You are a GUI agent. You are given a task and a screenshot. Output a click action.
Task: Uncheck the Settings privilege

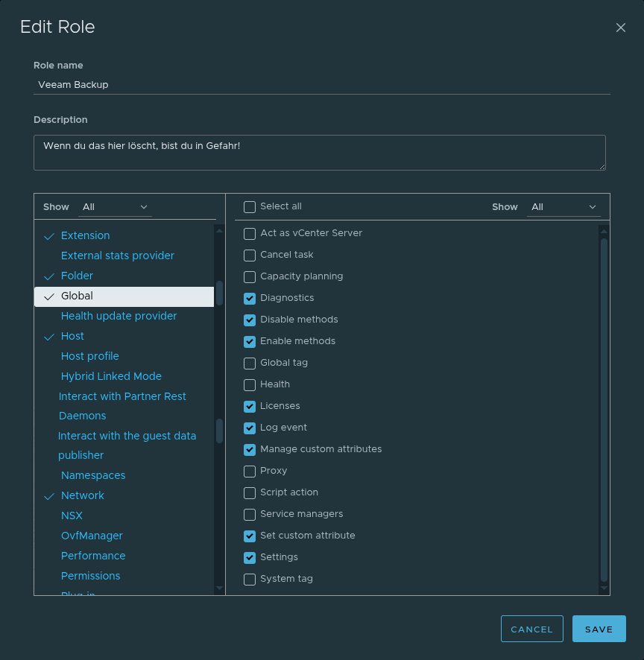250,558
